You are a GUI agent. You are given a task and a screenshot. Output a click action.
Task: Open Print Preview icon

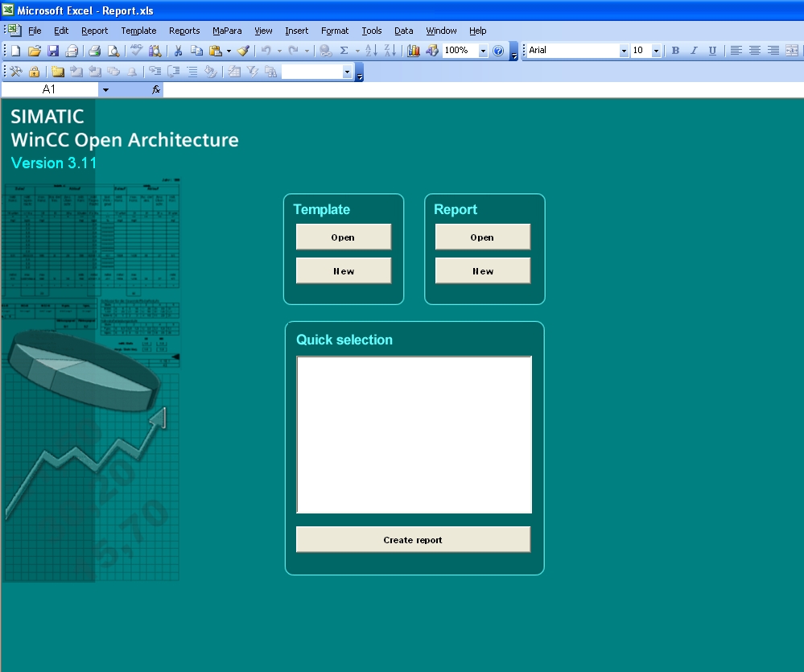click(x=113, y=50)
